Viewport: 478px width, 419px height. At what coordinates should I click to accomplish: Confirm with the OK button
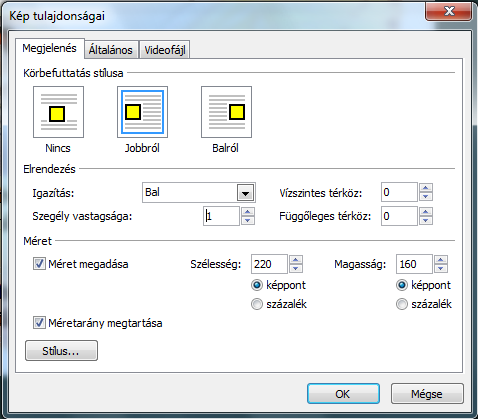click(x=343, y=394)
